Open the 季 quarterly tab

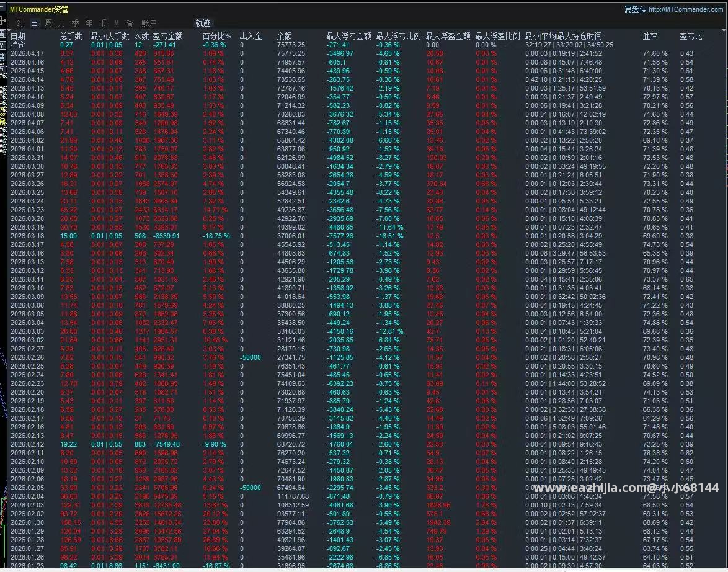(75, 23)
